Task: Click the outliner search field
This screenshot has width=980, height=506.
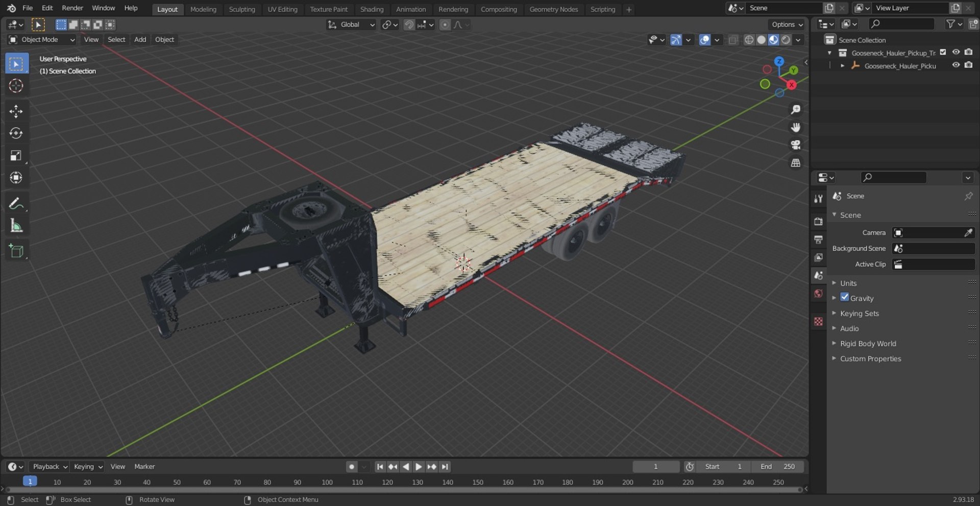Action: tap(901, 24)
